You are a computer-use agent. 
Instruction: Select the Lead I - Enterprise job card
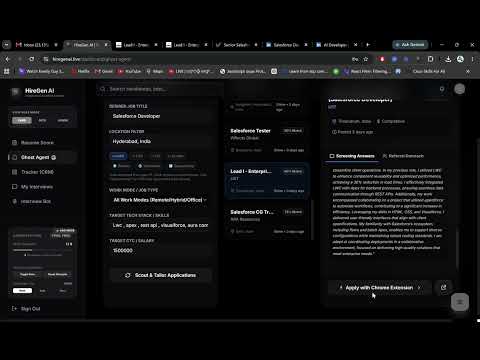click(x=267, y=181)
